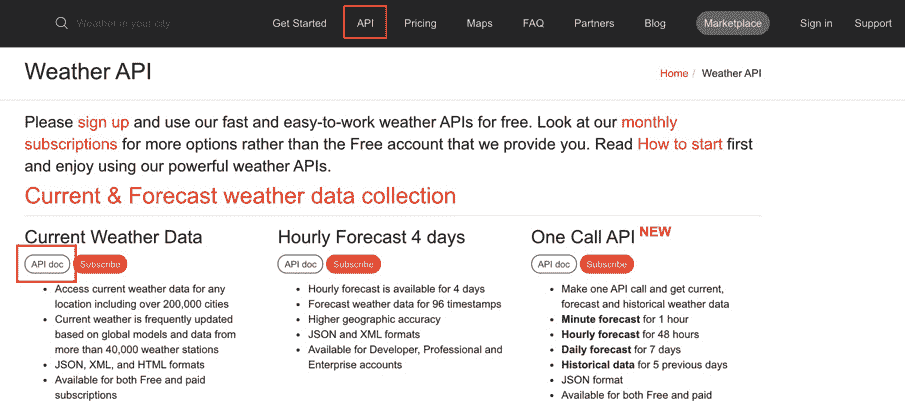Screen dimensions: 905x405
Task: Click the search magnifier icon
Action: [x=61, y=23]
